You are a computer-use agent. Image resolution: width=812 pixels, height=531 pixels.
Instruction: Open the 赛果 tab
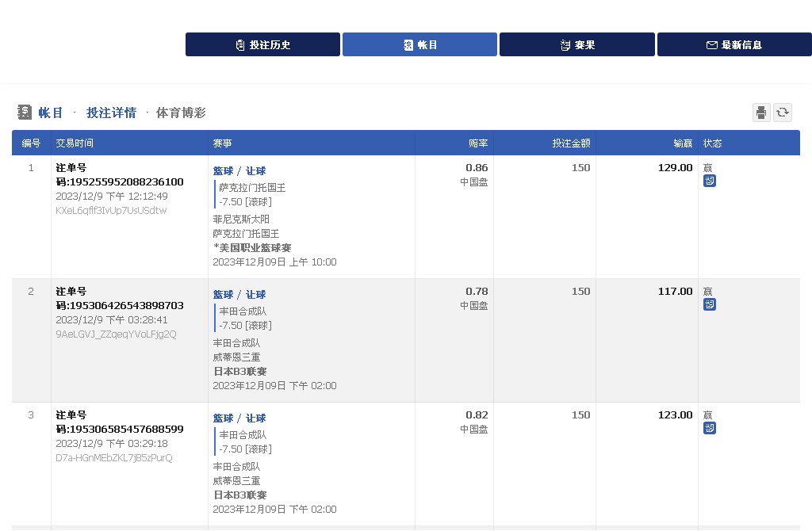point(577,44)
